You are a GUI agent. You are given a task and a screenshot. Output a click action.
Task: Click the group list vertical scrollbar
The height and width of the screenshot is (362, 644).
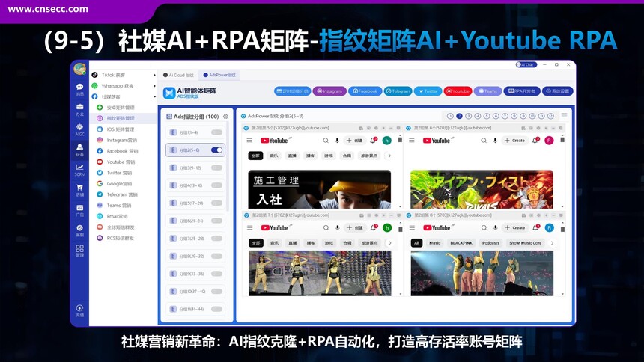pos(228,167)
